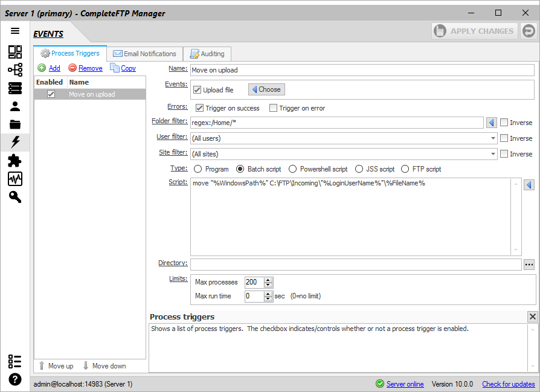
Task: Open the puzzle piece extensions icon
Action: pos(15,161)
